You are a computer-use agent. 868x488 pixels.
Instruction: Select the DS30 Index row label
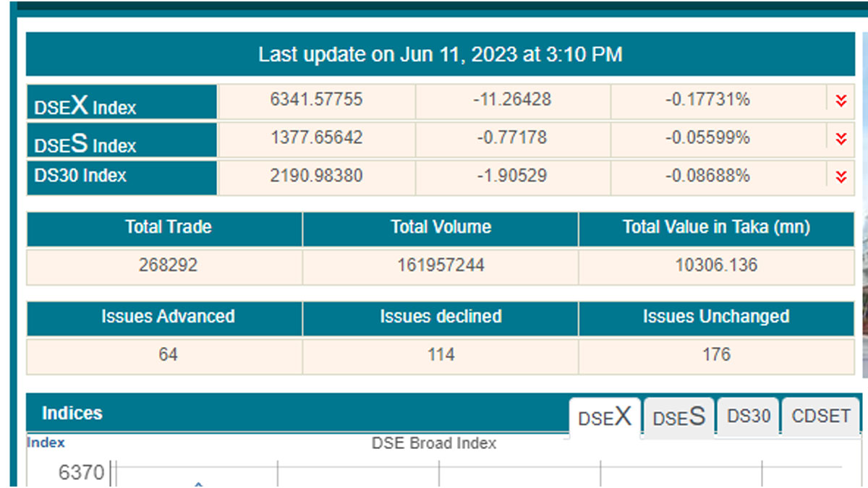point(80,176)
